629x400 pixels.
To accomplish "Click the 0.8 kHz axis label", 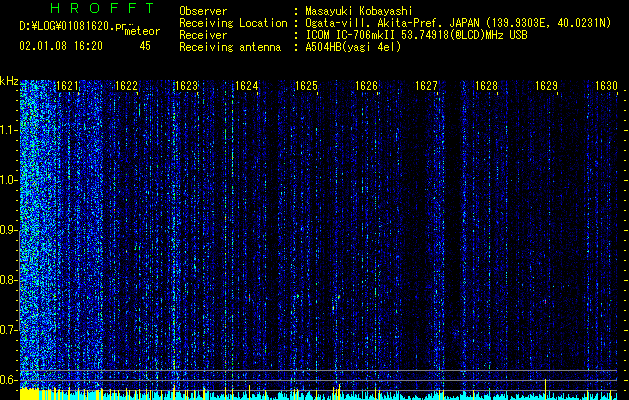I will 8,280.
